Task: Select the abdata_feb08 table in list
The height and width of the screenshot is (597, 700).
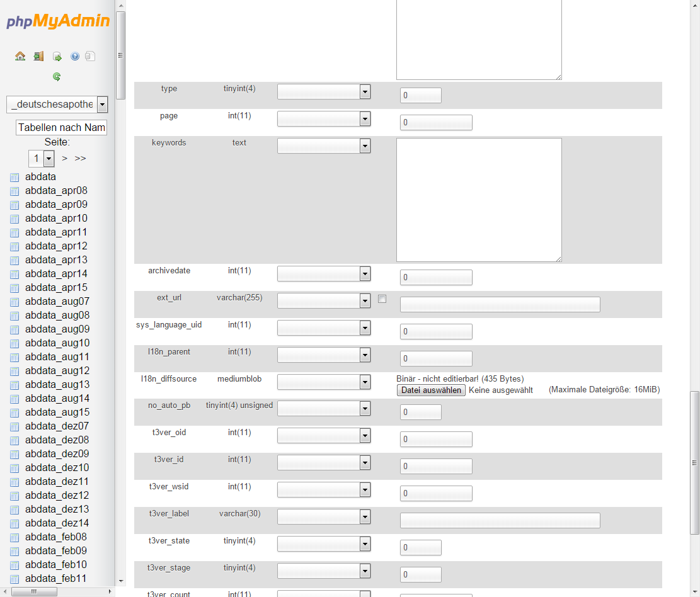Action: (x=56, y=537)
